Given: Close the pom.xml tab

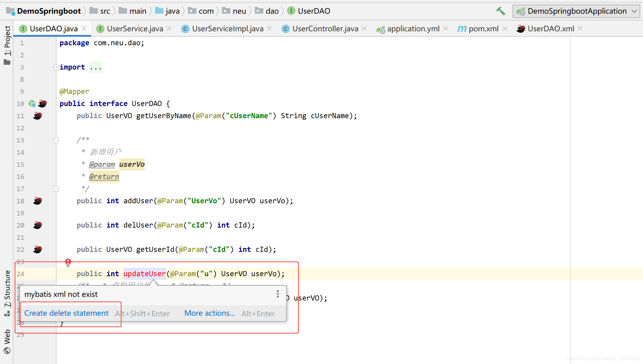Looking at the screenshot, I should pyautogui.click(x=505, y=28).
